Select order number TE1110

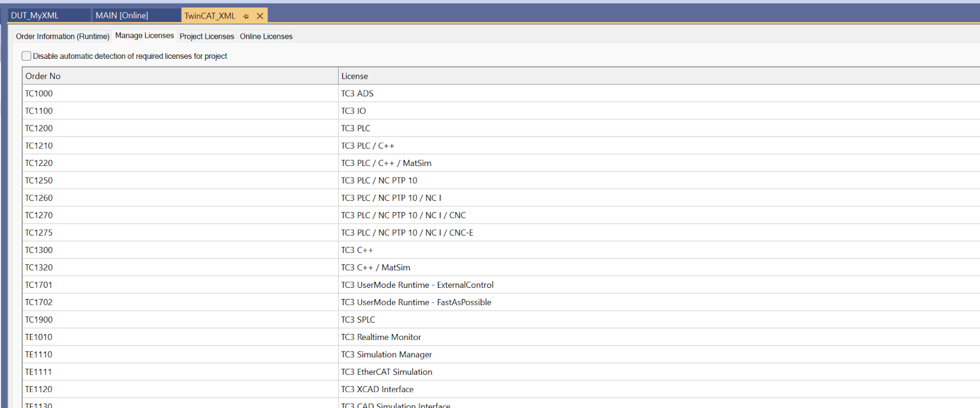(x=180, y=354)
